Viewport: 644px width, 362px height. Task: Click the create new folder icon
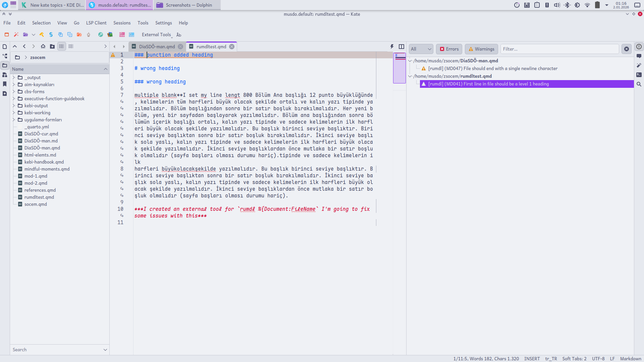pyautogui.click(x=52, y=47)
